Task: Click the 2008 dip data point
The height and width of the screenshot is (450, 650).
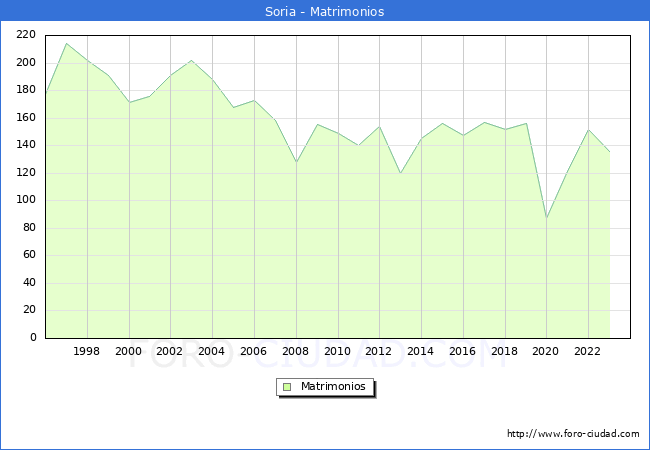Action: point(296,162)
